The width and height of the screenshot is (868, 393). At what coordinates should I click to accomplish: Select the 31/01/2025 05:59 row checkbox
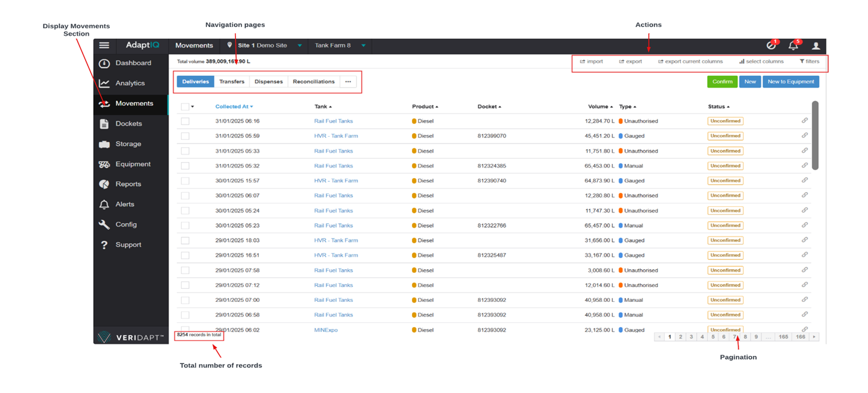point(185,136)
